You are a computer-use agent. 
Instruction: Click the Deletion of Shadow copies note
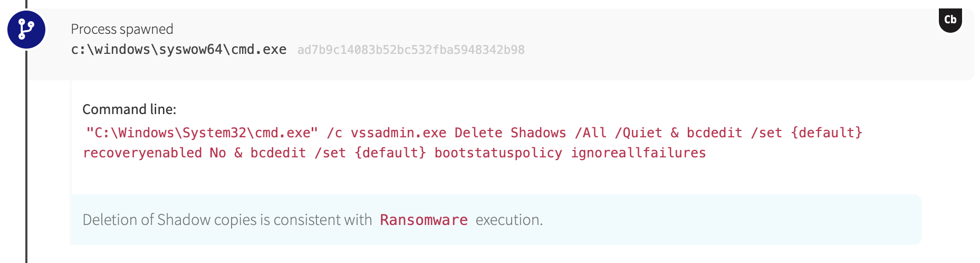pos(227,220)
